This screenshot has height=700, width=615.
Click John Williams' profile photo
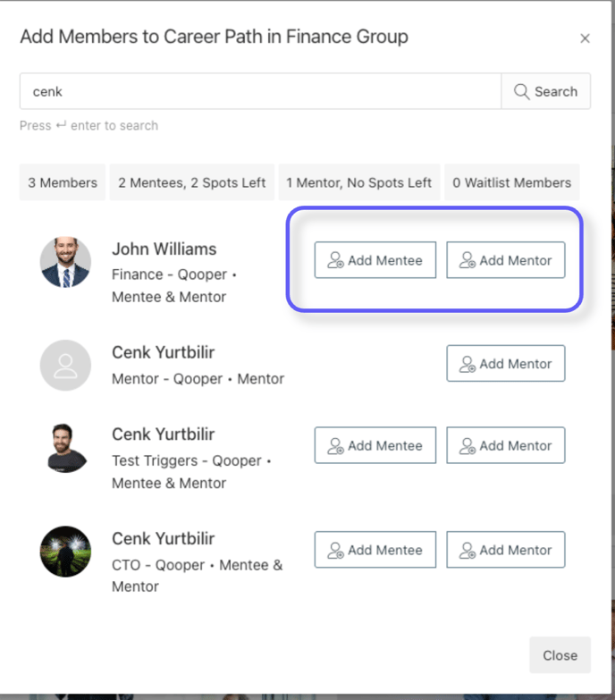pyautogui.click(x=65, y=262)
